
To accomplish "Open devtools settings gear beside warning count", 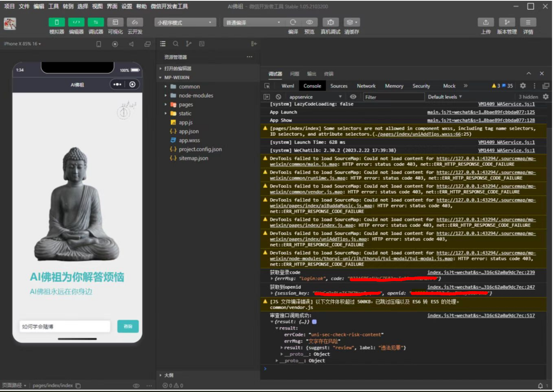I will 523,86.
